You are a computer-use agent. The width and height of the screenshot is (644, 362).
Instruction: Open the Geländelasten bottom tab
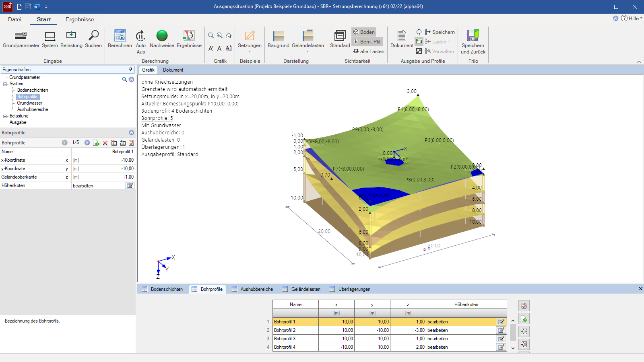pyautogui.click(x=302, y=289)
